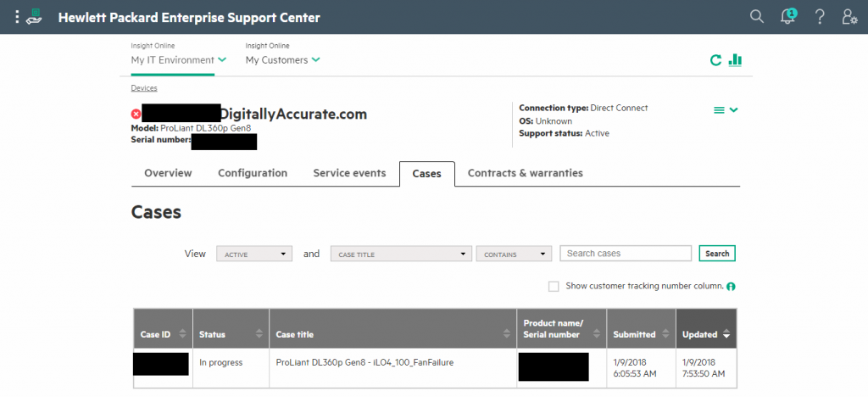Screen dimensions: 868x397
Task: Click the refresh icon
Action: [x=716, y=59]
